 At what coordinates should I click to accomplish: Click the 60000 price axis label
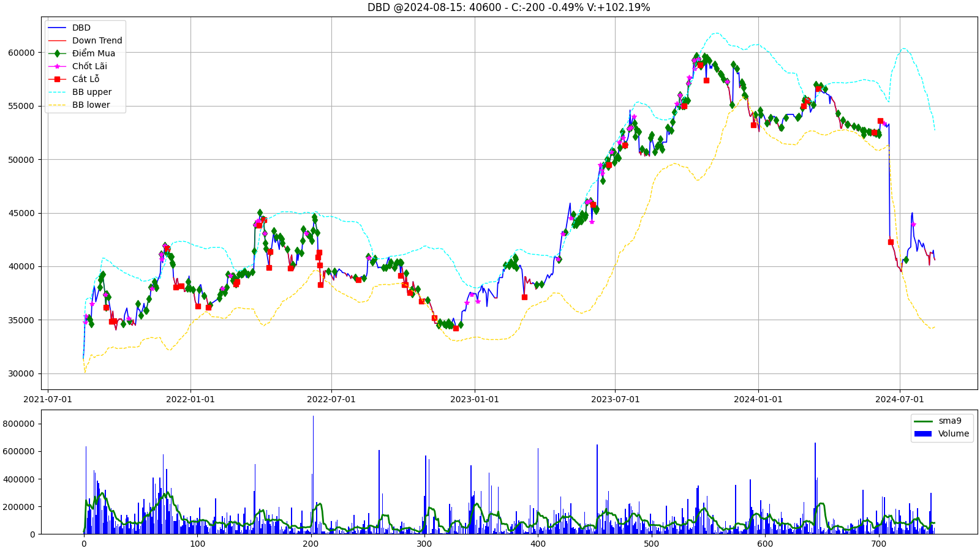point(21,53)
